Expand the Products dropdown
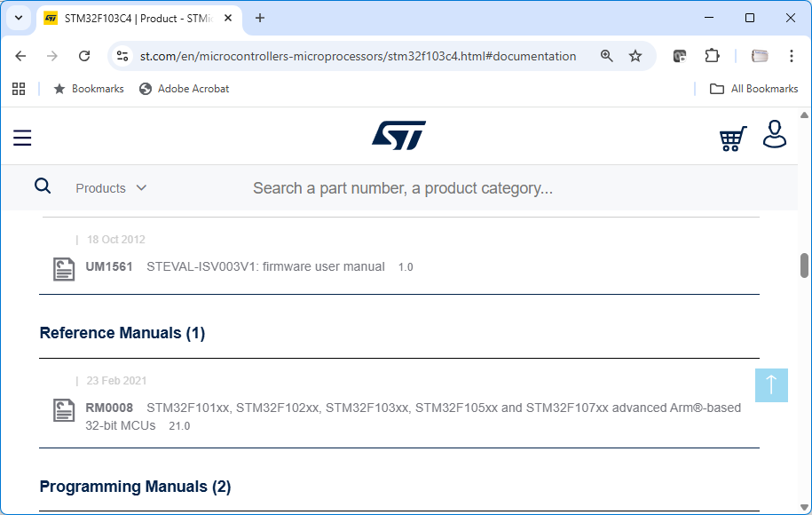This screenshot has height=515, width=812. (x=111, y=188)
